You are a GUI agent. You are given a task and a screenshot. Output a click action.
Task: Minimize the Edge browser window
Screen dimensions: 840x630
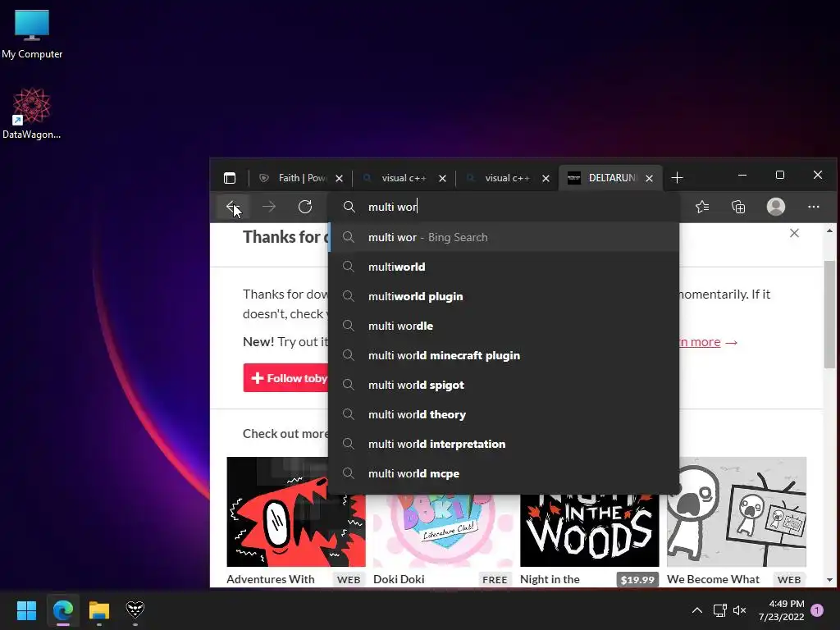[742, 176]
